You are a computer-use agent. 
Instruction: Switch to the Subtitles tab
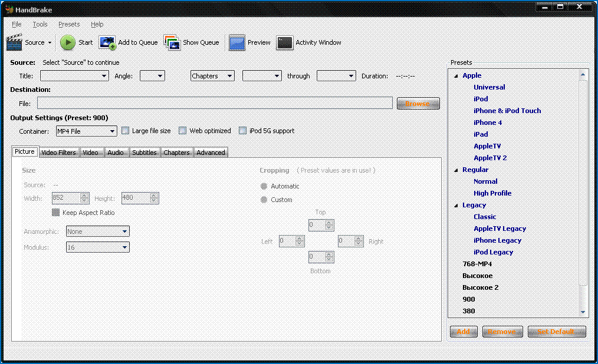pos(144,153)
